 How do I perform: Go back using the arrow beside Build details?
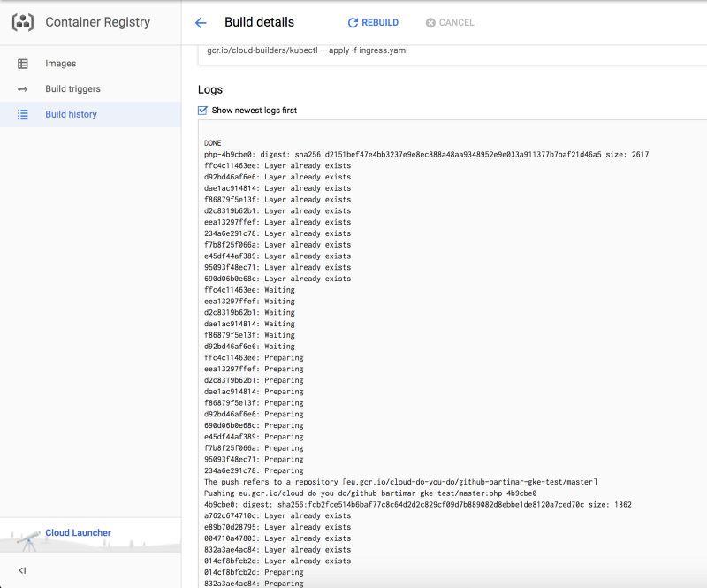(x=201, y=23)
